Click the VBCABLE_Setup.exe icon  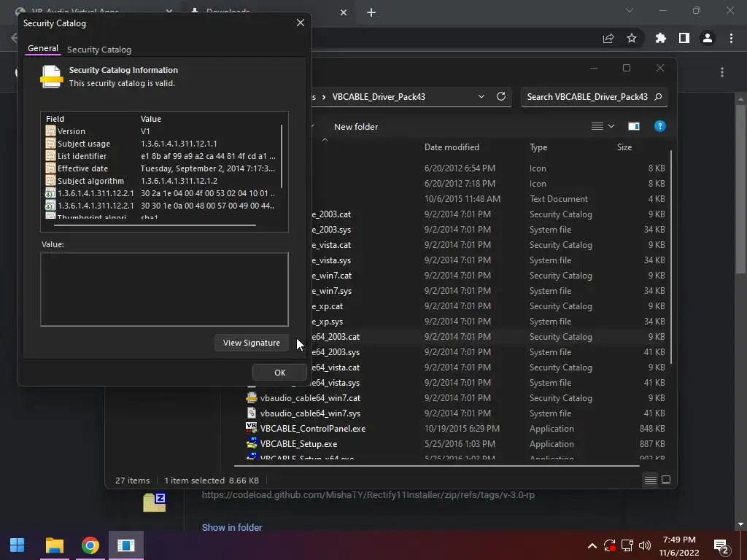[x=252, y=443]
